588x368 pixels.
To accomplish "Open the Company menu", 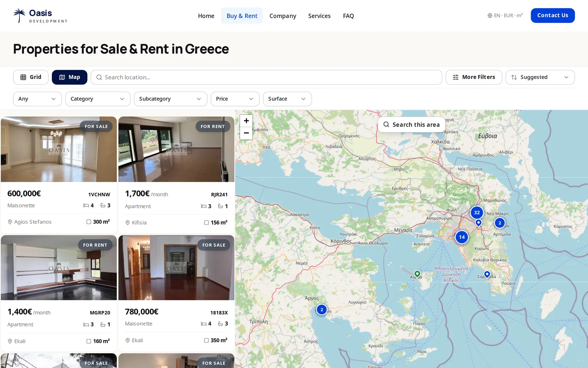I will 283,16.
